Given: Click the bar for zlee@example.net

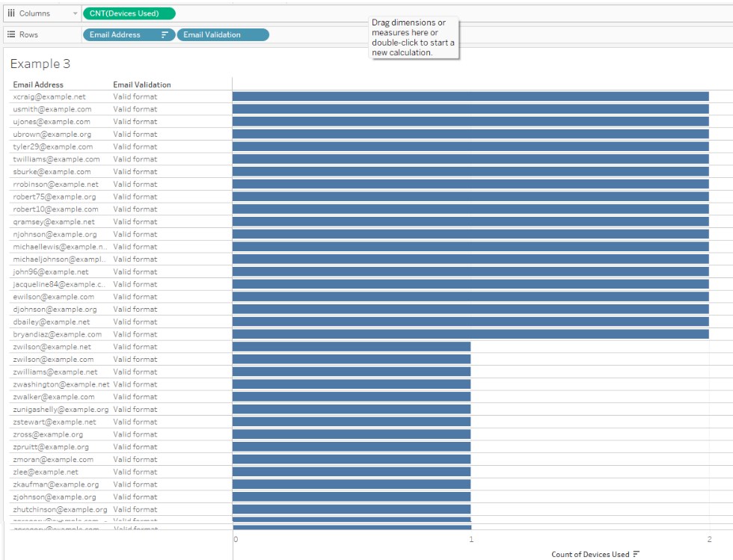Looking at the screenshot, I should 352,472.
